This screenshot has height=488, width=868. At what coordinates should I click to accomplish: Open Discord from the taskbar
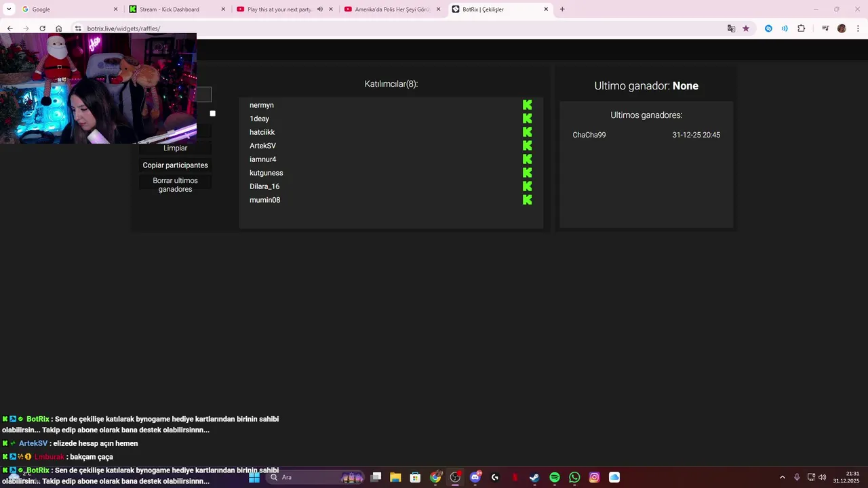pyautogui.click(x=475, y=477)
